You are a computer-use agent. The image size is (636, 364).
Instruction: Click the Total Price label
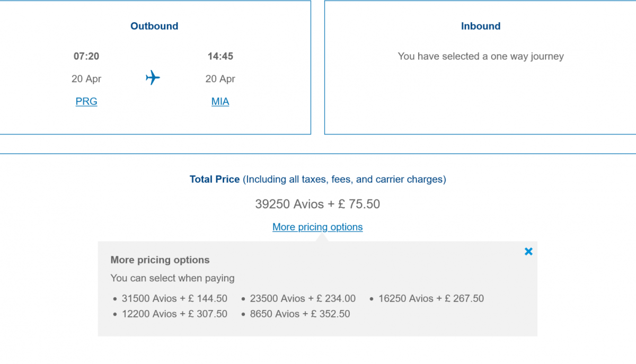[x=215, y=180]
